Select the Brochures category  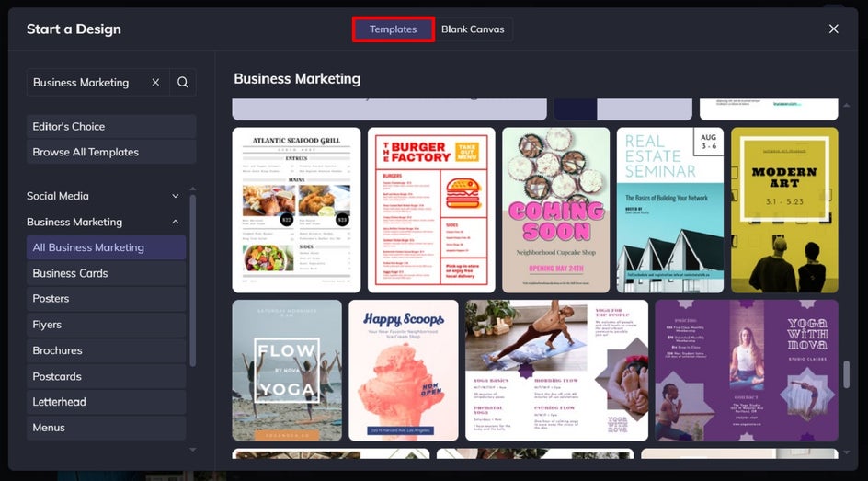click(107, 350)
